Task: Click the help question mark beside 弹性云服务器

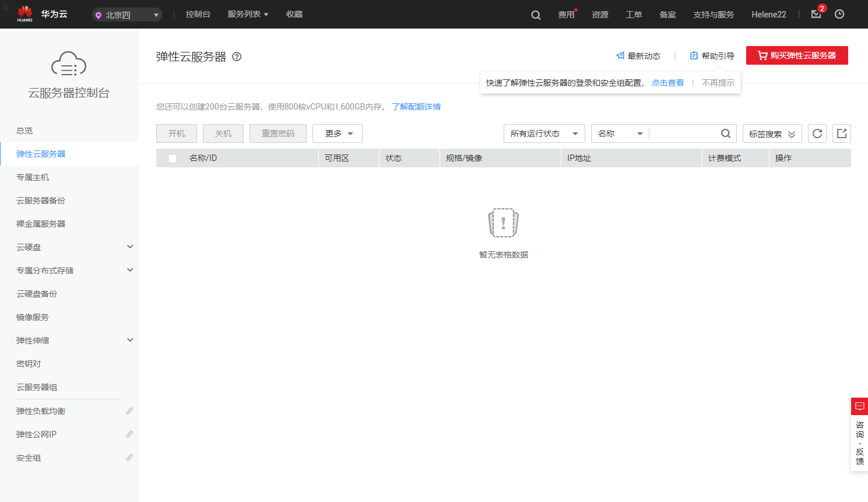Action: click(237, 57)
